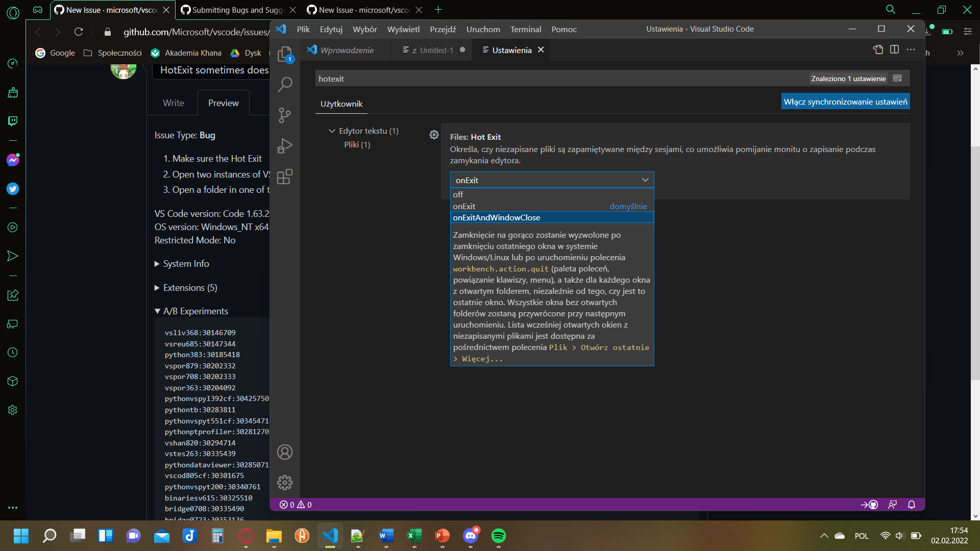Viewport: 980px width, 551px height.
Task: Open the Manage gear menu at bottom left
Action: click(x=284, y=482)
